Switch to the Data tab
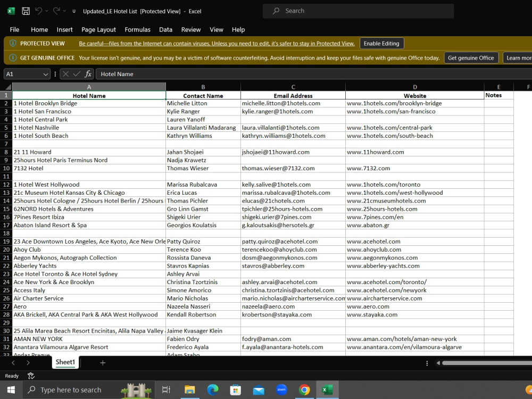The width and height of the screenshot is (532, 399). pyautogui.click(x=165, y=29)
